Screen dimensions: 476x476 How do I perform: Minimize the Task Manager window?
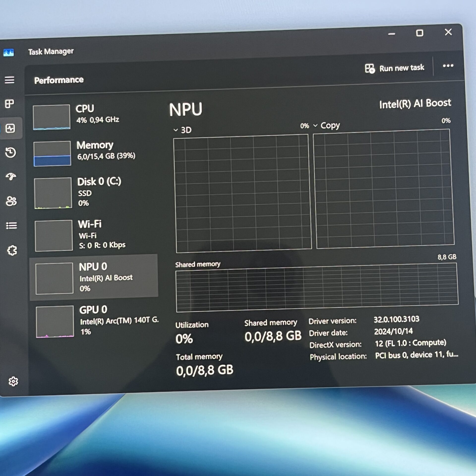(392, 34)
